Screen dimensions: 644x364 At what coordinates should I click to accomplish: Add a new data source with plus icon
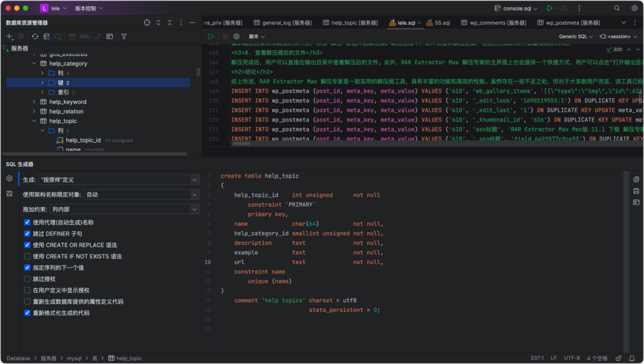click(9, 37)
